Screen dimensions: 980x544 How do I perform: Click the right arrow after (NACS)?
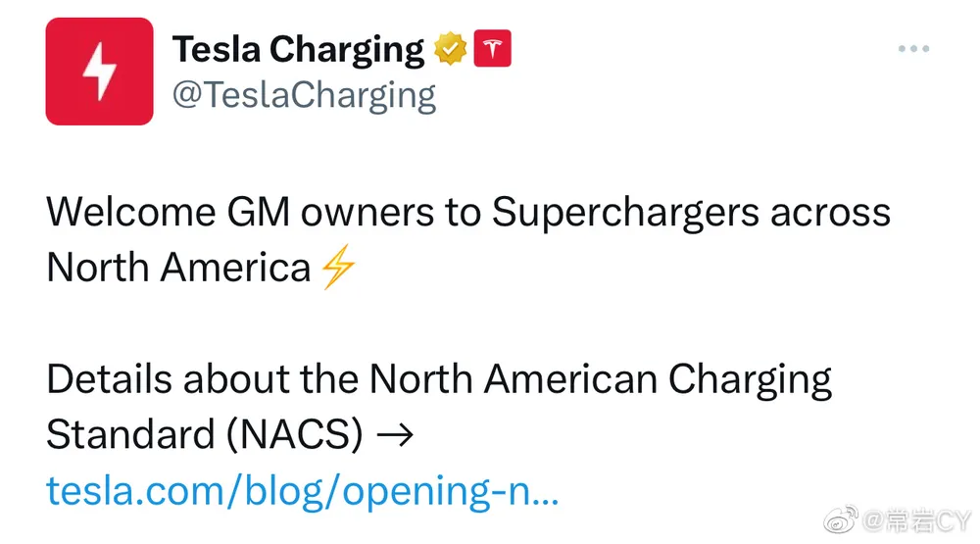click(395, 434)
